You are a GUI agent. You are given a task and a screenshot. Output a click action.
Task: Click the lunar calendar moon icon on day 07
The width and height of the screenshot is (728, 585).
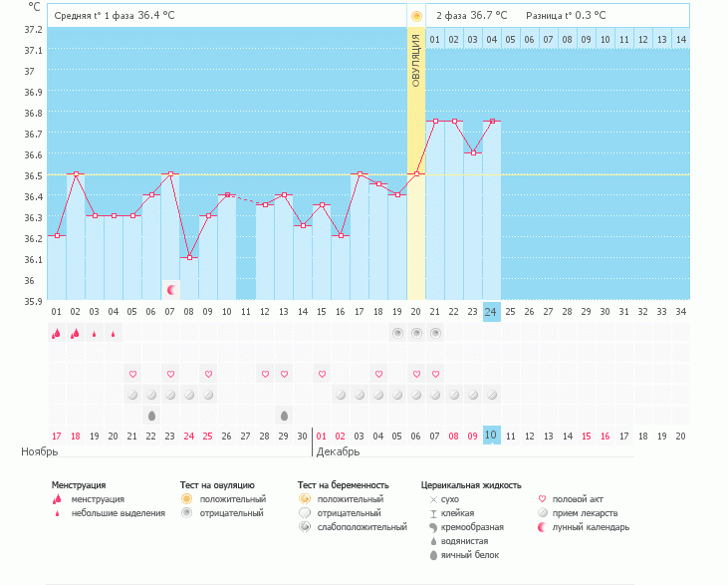pos(170,290)
